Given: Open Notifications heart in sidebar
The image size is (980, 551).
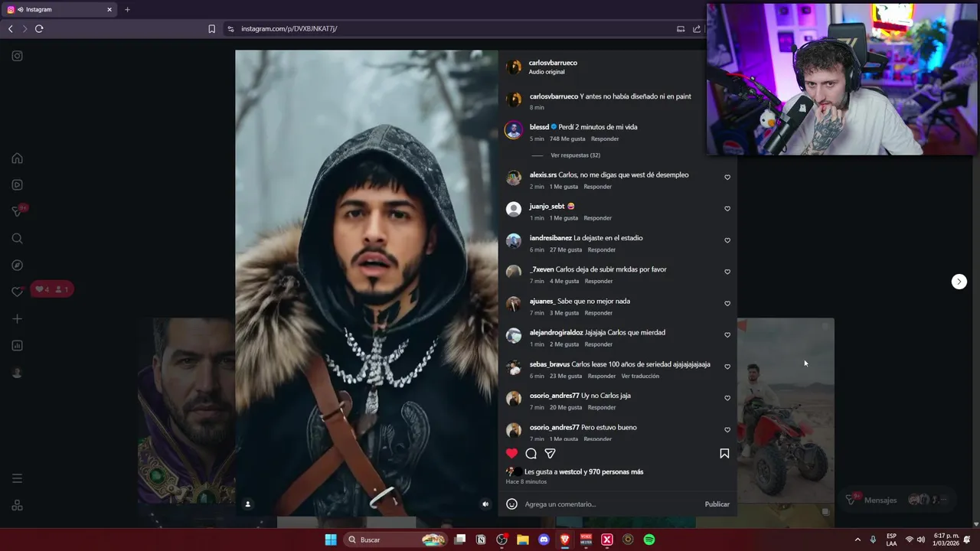Looking at the screenshot, I should pyautogui.click(x=17, y=292).
